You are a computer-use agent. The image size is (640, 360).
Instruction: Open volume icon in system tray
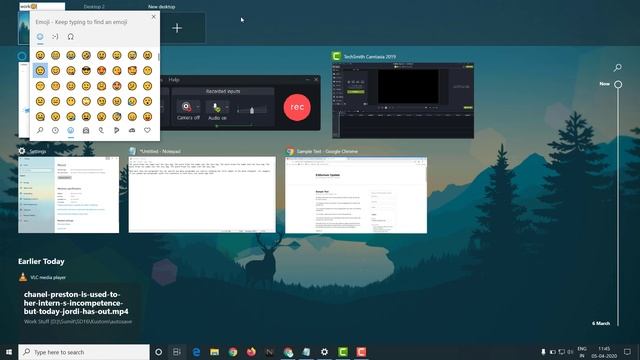(x=570, y=352)
